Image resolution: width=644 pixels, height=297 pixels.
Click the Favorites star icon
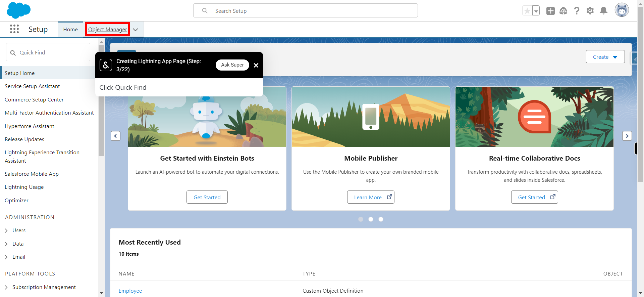(x=527, y=11)
